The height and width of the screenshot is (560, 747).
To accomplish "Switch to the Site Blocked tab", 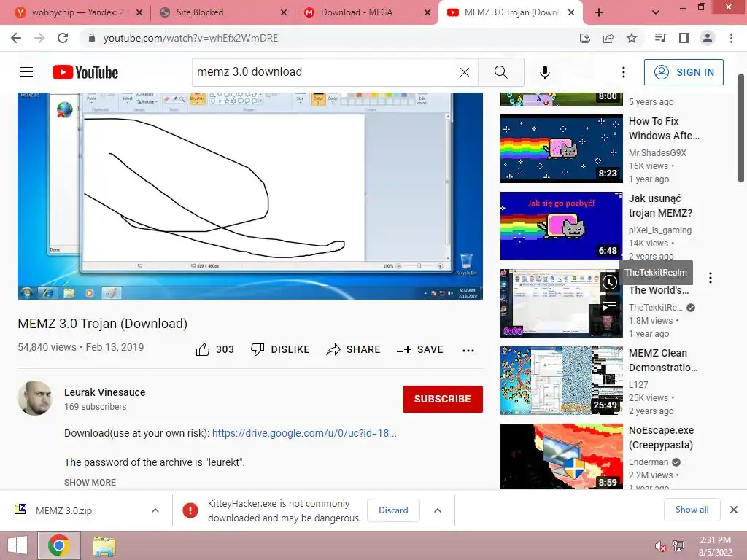I will 224,12.
